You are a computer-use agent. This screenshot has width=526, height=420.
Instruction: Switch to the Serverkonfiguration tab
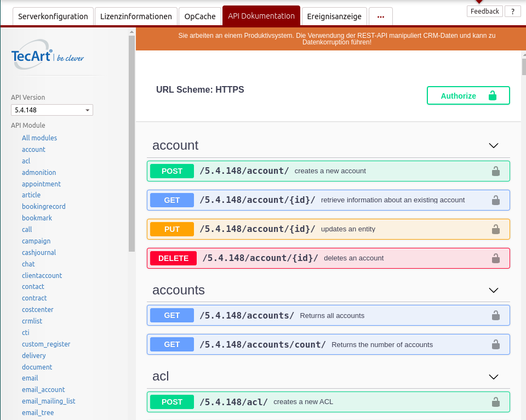[x=53, y=16]
